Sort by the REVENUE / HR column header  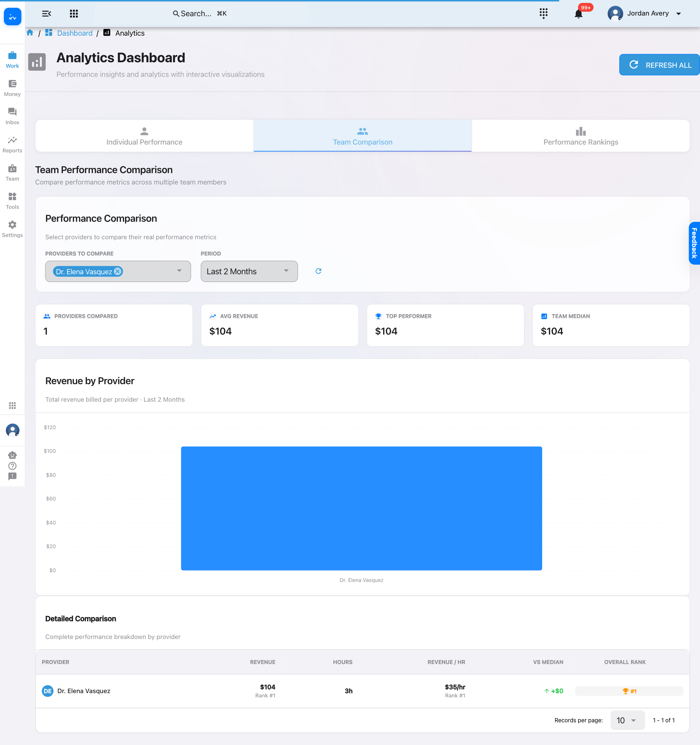point(446,662)
